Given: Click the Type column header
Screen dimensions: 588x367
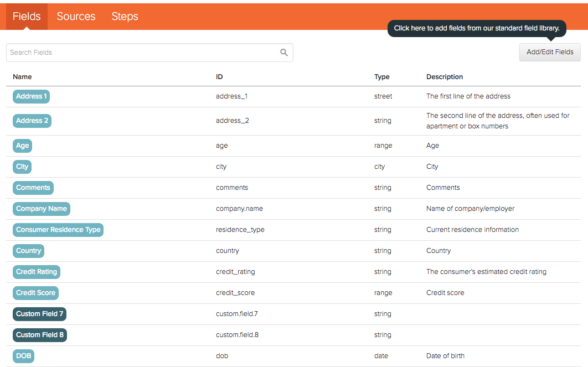Looking at the screenshot, I should pyautogui.click(x=383, y=76).
